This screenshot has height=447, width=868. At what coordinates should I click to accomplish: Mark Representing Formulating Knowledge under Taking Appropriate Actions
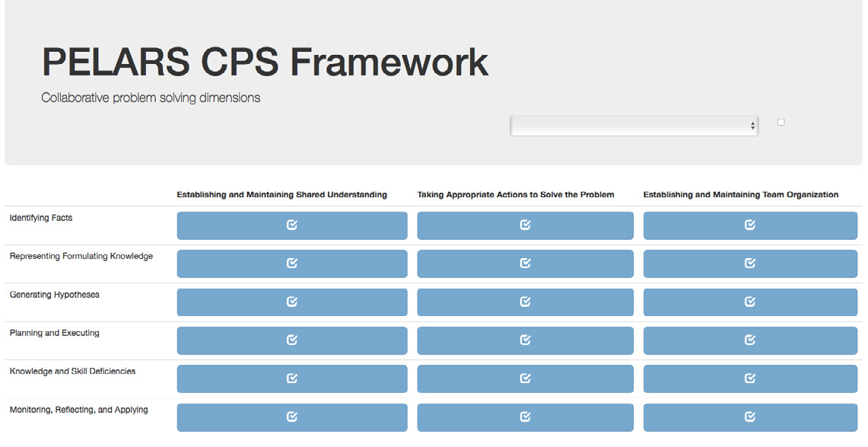click(526, 263)
